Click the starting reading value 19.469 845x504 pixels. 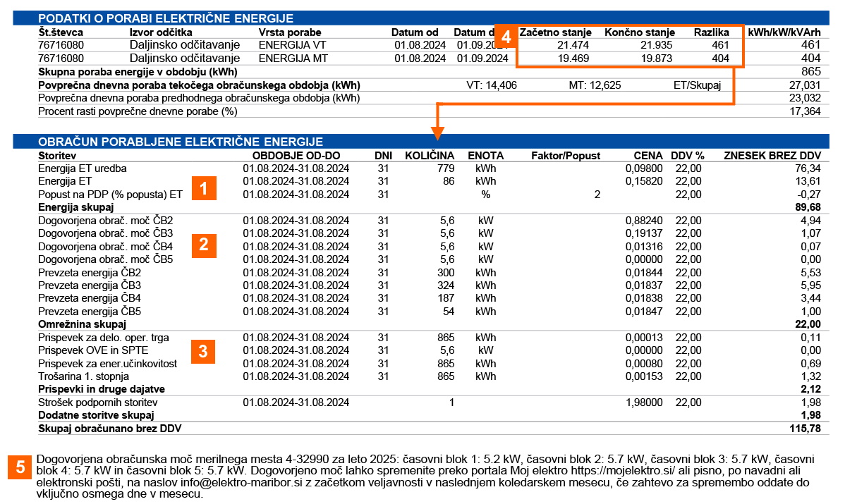pos(573,58)
